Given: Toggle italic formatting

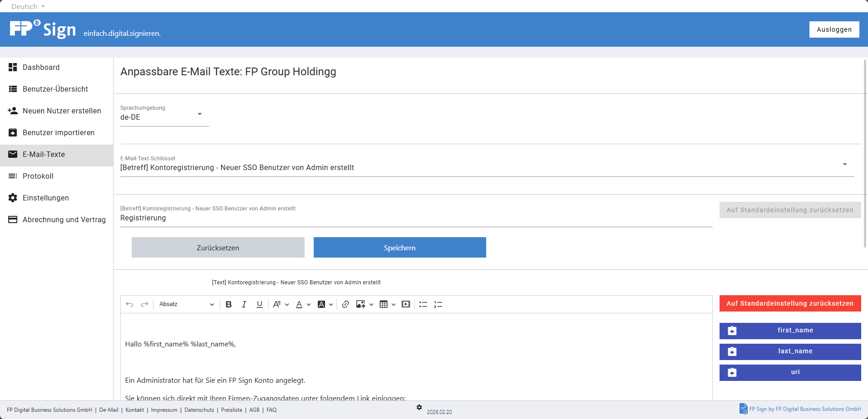Looking at the screenshot, I should [x=244, y=304].
